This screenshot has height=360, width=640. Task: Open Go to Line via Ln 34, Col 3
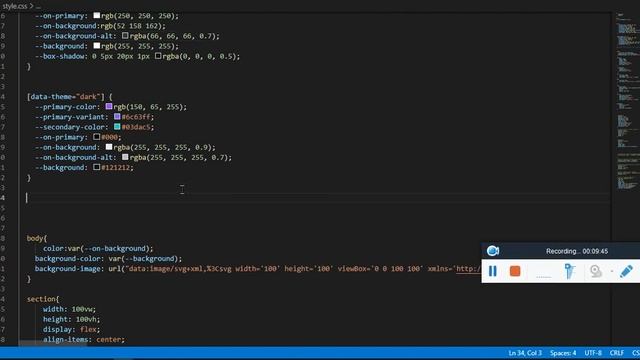pyautogui.click(x=525, y=353)
